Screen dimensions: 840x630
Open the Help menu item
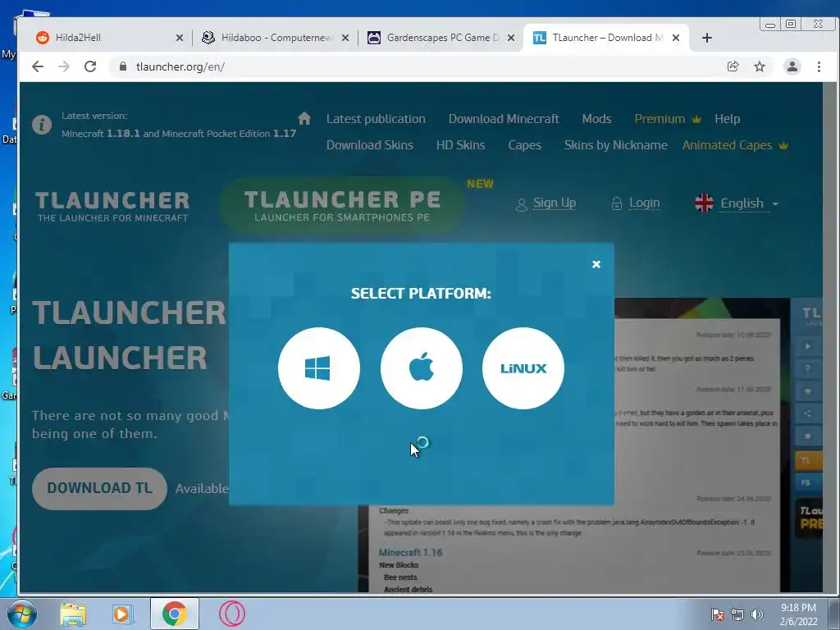(x=727, y=119)
